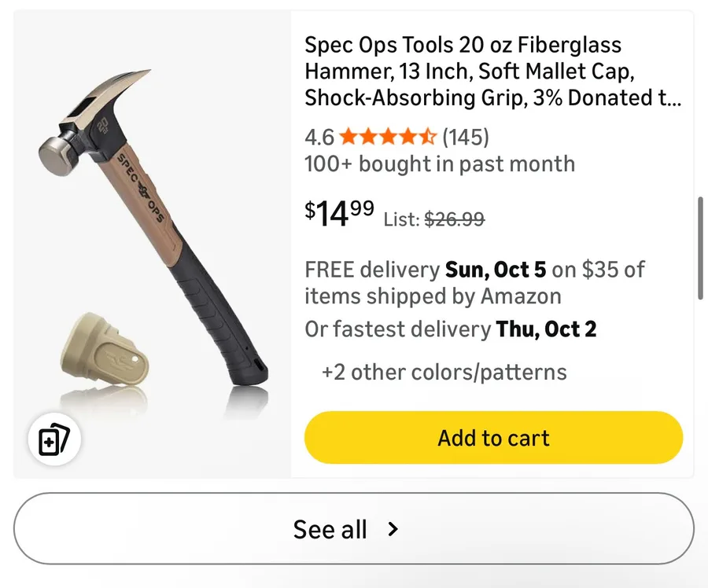Click the $14.99 price
This screenshot has width=708, height=588.
point(340,213)
